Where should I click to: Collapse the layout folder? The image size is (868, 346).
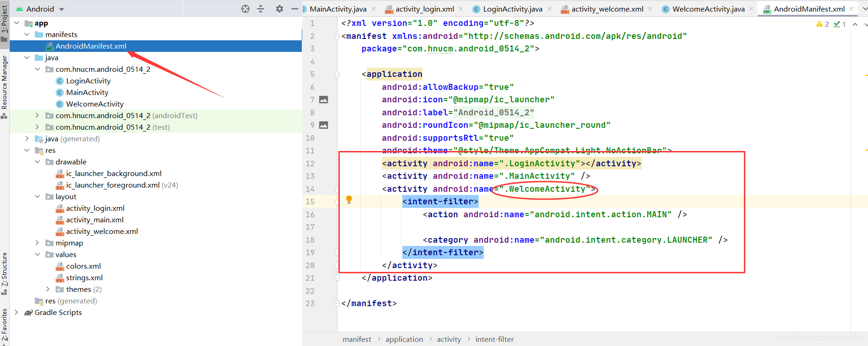[x=37, y=196]
